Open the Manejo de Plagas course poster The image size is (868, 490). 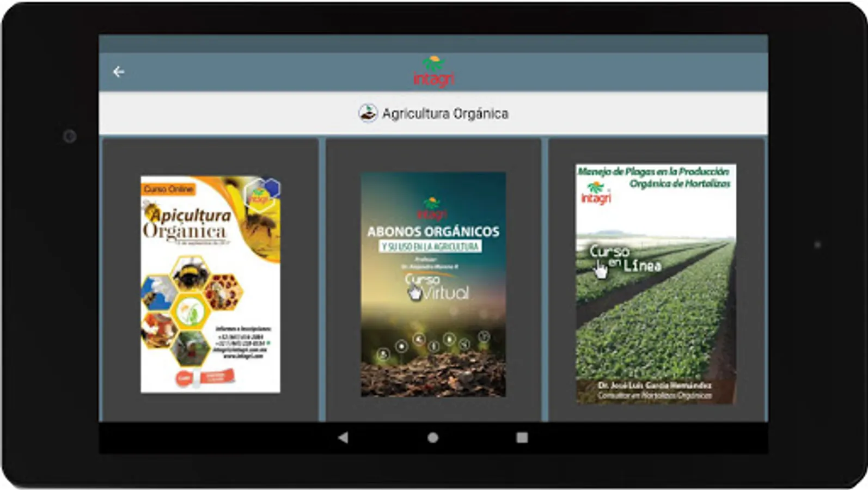pyautogui.click(x=656, y=284)
